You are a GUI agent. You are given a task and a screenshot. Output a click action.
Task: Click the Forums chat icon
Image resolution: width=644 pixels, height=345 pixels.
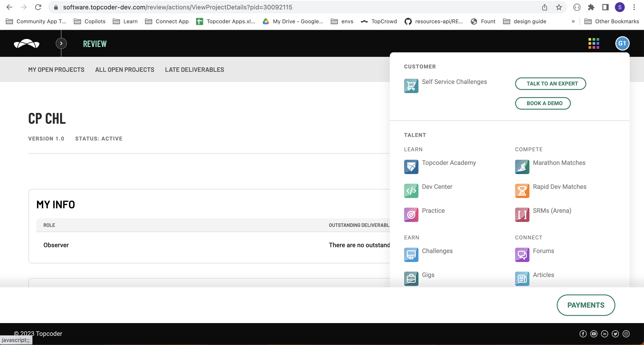point(522,255)
